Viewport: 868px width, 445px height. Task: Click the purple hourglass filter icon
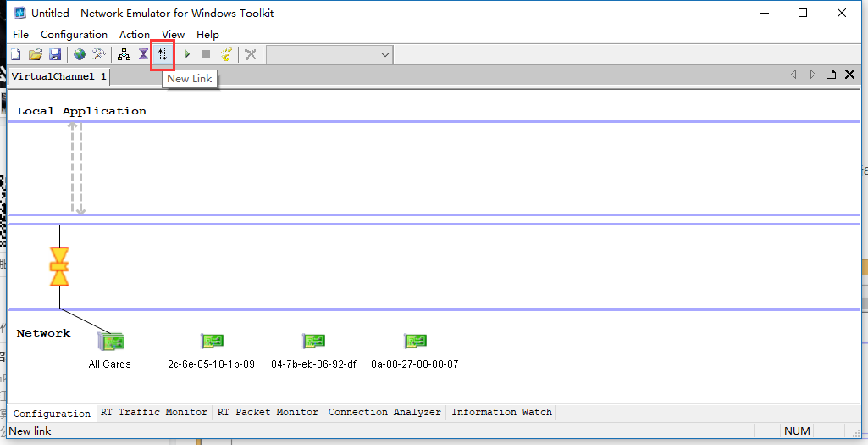pos(143,54)
